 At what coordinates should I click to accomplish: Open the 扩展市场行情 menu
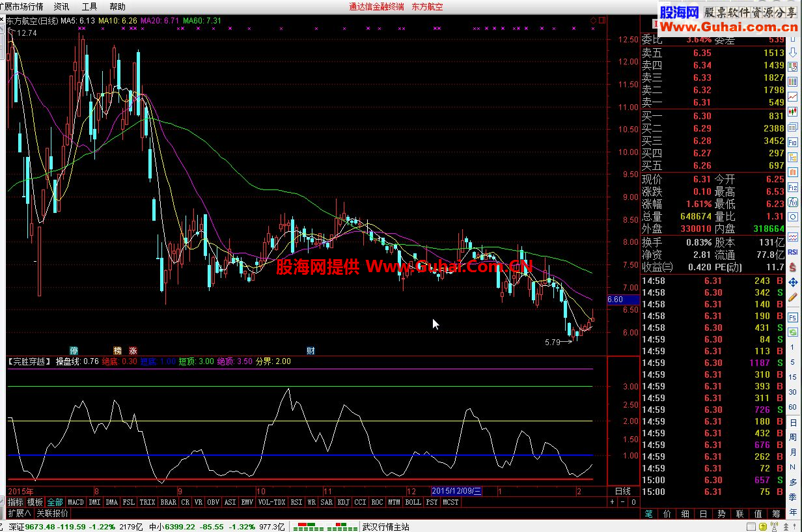[21, 7]
